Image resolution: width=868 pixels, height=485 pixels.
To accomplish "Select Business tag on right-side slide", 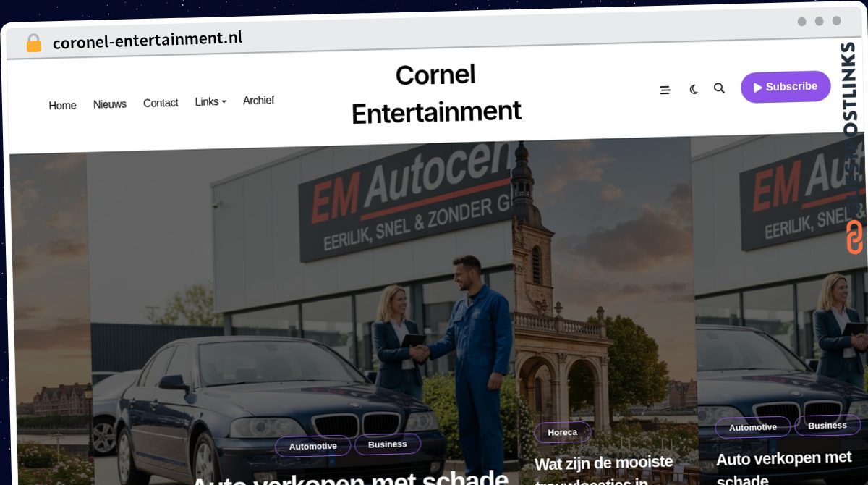I will 827,426.
